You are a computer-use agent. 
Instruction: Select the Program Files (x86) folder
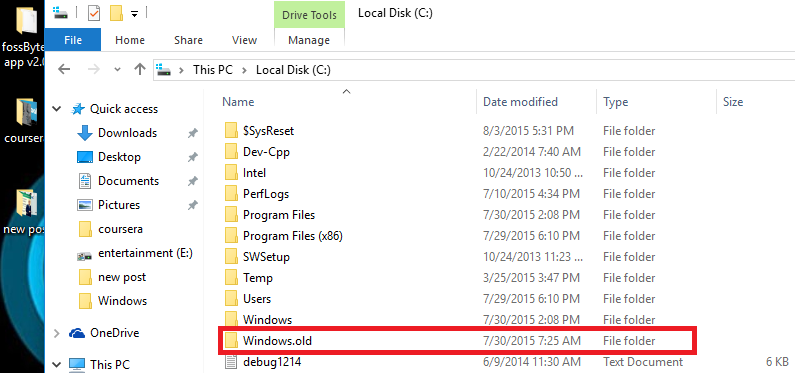coord(293,236)
